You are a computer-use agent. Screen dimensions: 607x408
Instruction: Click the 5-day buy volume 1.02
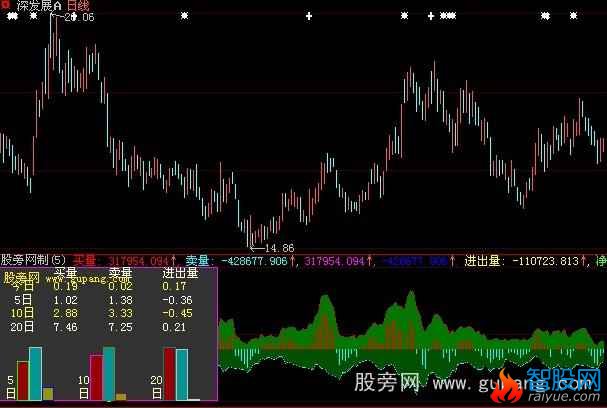point(65,300)
